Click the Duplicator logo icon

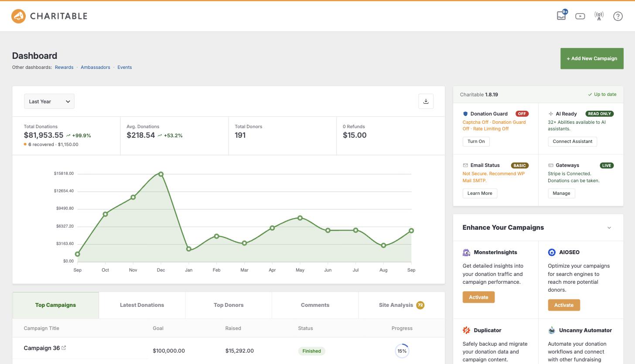[x=466, y=330]
